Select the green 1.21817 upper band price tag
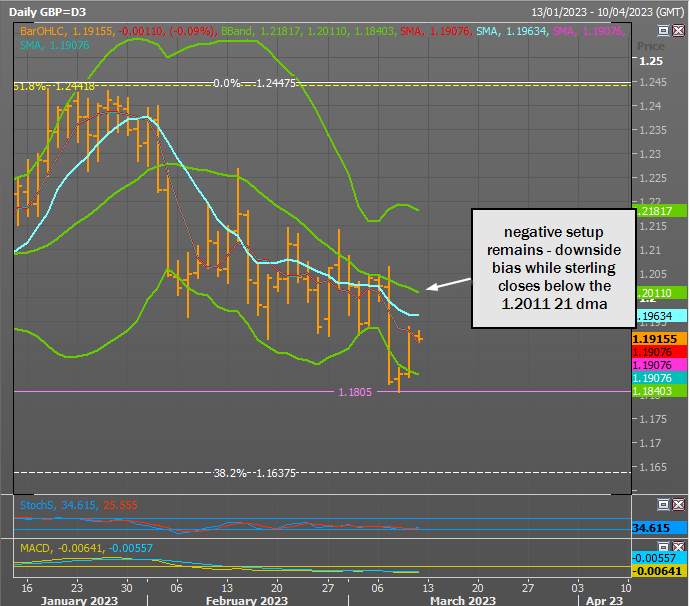The height and width of the screenshot is (606, 690). pyautogui.click(x=659, y=211)
